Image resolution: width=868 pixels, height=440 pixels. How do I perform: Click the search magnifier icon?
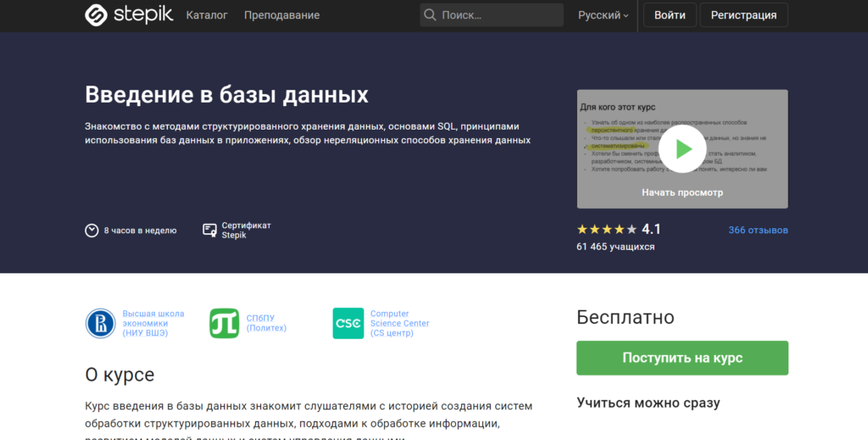tap(431, 15)
